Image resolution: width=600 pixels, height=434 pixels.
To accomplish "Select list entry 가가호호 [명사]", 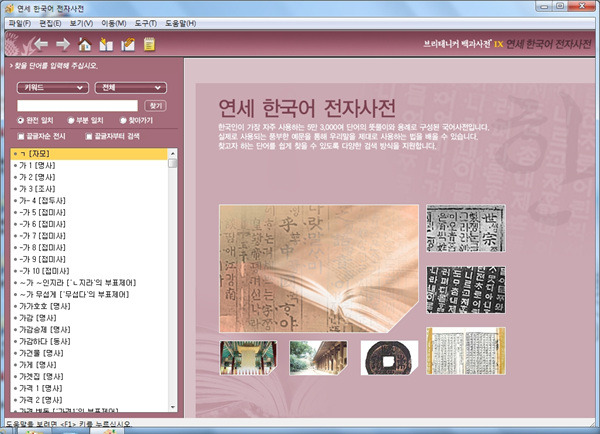I will click(89, 306).
